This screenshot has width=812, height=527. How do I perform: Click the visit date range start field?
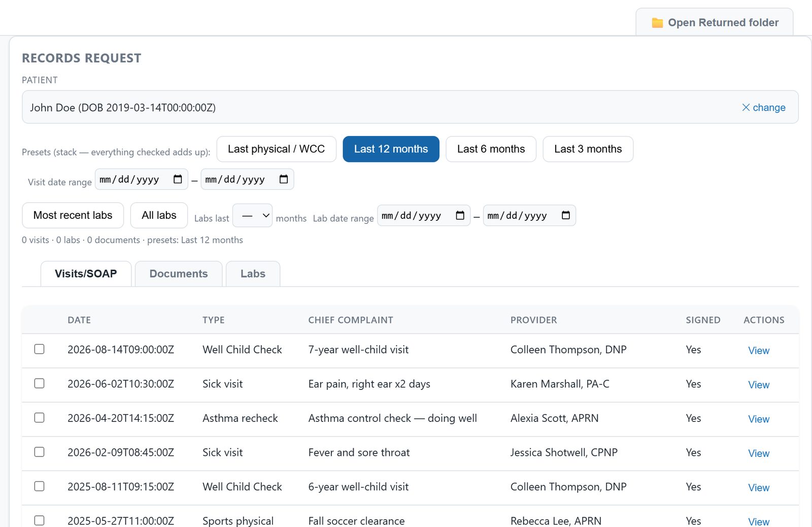tap(141, 179)
